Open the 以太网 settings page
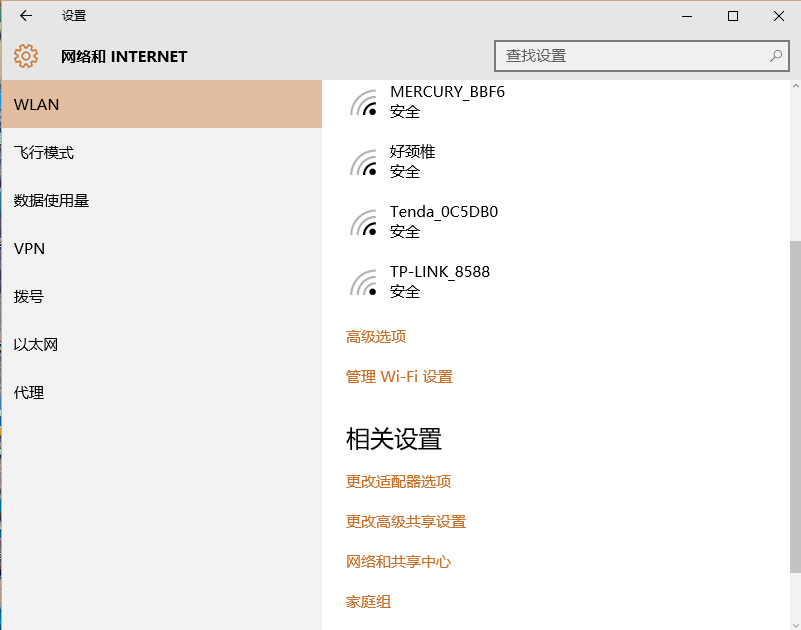Screen dimensions: 801x630 point(36,345)
